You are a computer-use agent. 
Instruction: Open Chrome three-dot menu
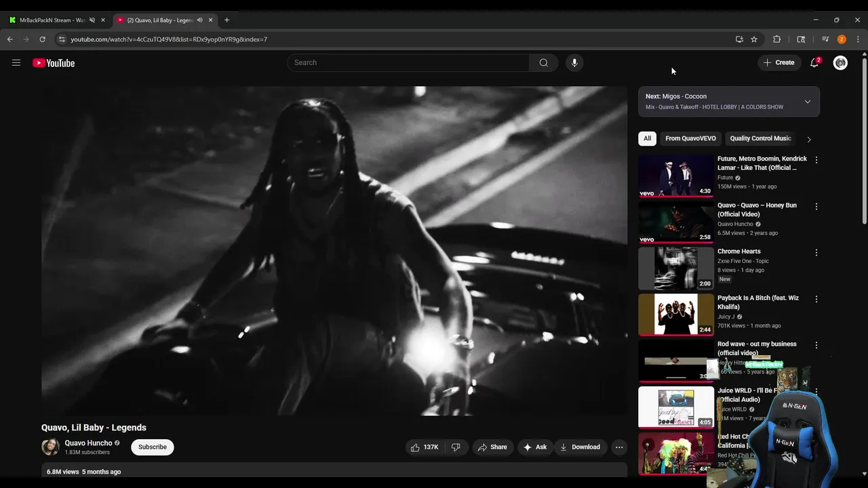pos(858,39)
